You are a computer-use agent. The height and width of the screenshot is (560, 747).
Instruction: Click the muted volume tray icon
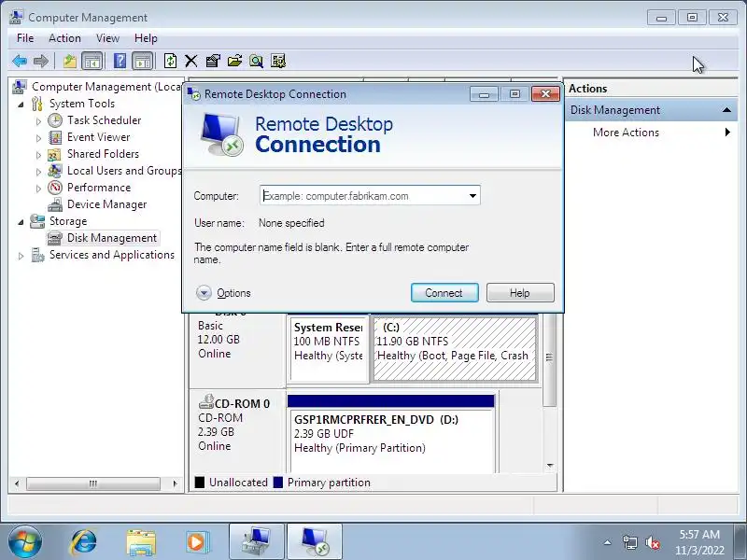point(652,542)
